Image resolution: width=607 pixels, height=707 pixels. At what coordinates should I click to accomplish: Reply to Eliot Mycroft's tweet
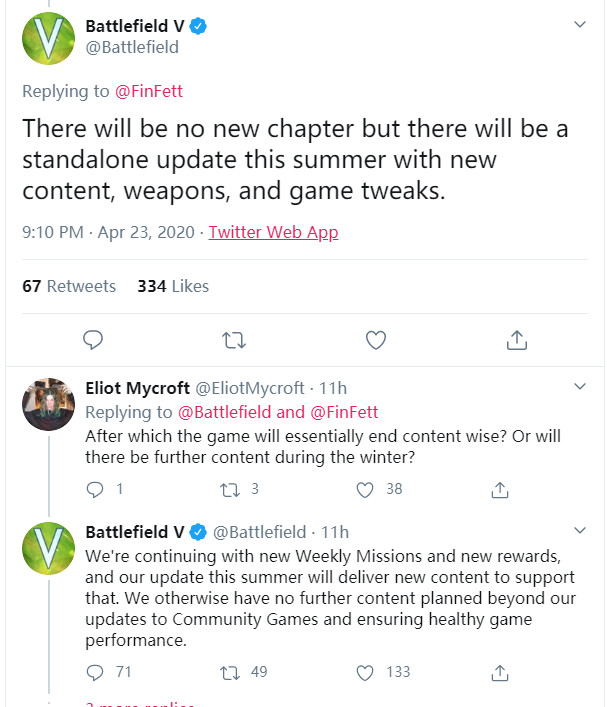click(96, 489)
